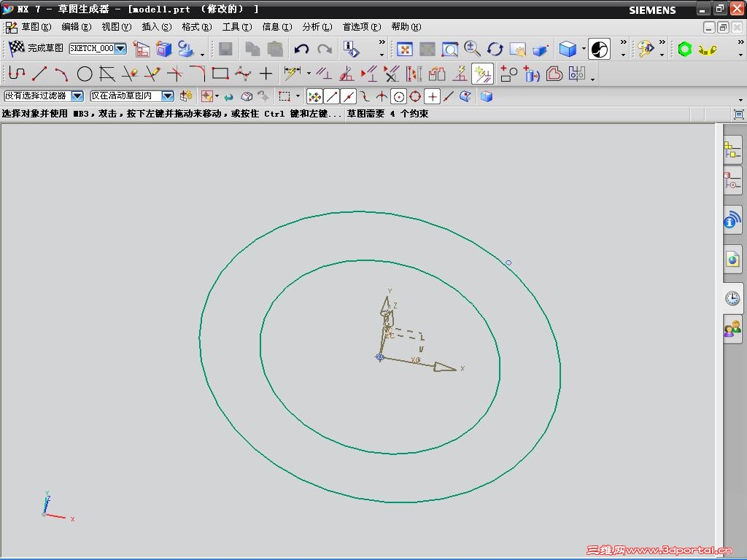This screenshot has height=560, width=747.
Task: Select the Studio Spline tool
Action: [243, 74]
